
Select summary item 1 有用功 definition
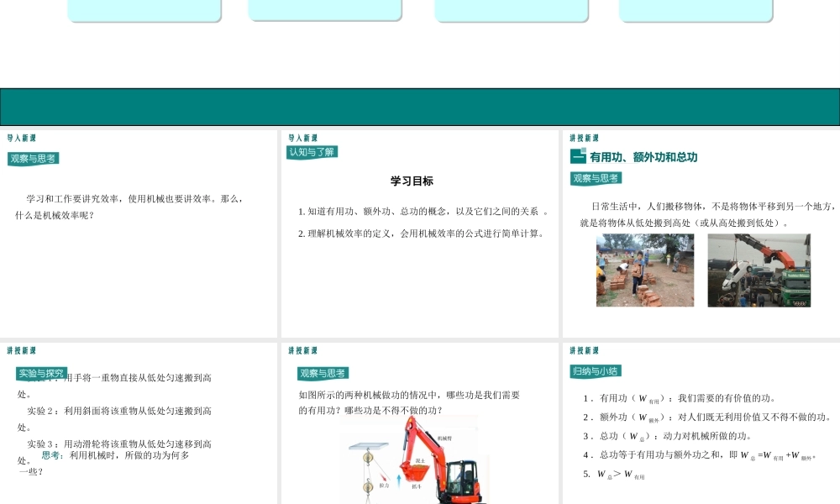point(680,398)
